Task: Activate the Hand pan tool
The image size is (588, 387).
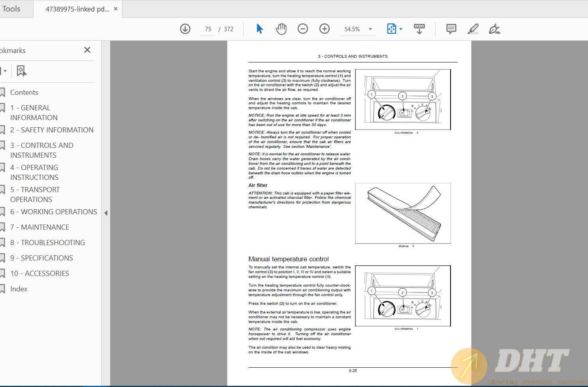Action: (281, 29)
